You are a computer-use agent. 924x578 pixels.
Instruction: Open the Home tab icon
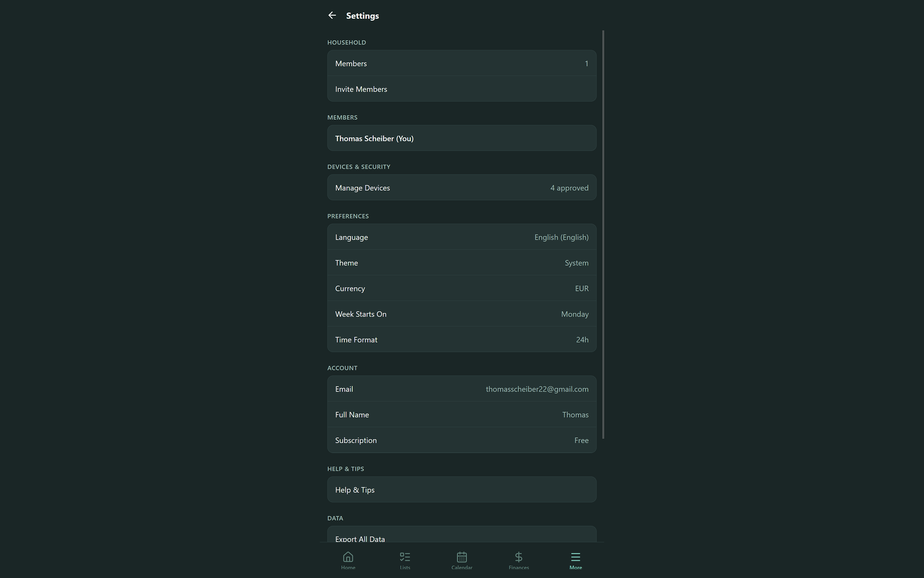(x=348, y=556)
